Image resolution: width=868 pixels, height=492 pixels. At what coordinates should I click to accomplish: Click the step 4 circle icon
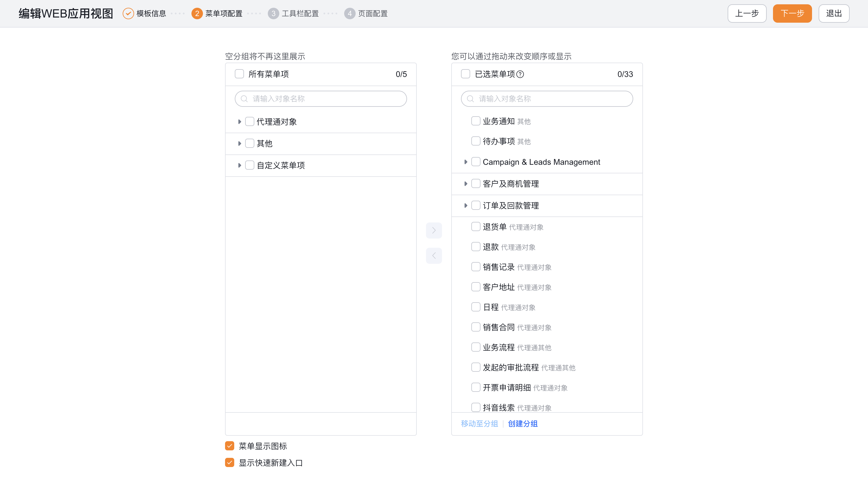coord(350,13)
